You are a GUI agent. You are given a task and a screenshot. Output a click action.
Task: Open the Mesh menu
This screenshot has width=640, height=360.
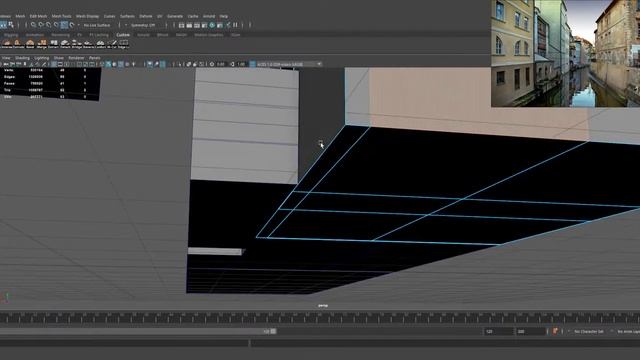point(20,16)
